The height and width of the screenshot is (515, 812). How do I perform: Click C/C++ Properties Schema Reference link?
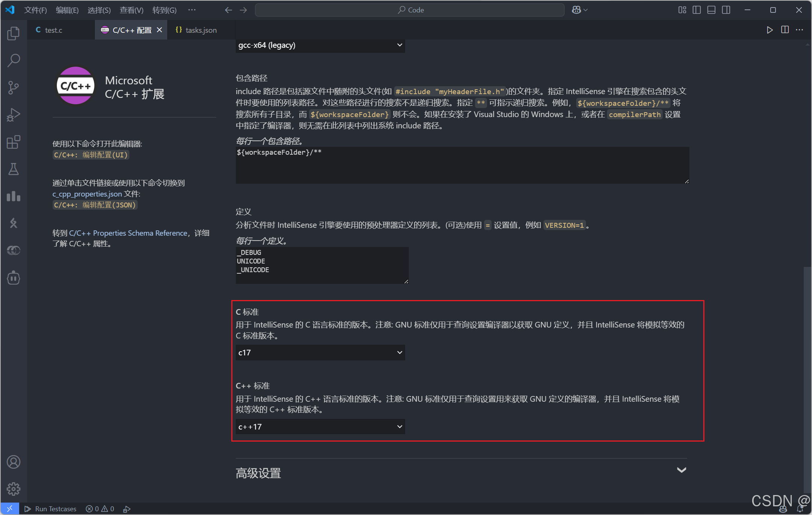coord(128,233)
